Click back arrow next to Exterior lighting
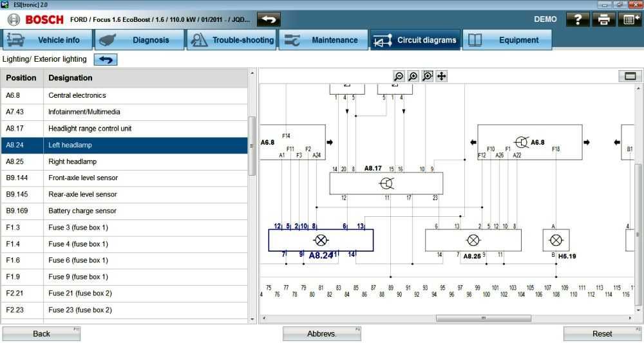 106,59
